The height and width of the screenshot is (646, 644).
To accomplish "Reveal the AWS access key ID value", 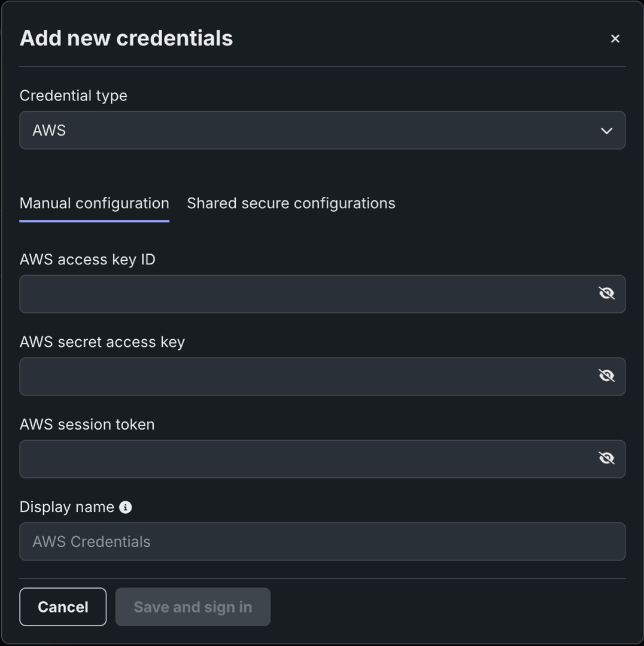I will (606, 293).
